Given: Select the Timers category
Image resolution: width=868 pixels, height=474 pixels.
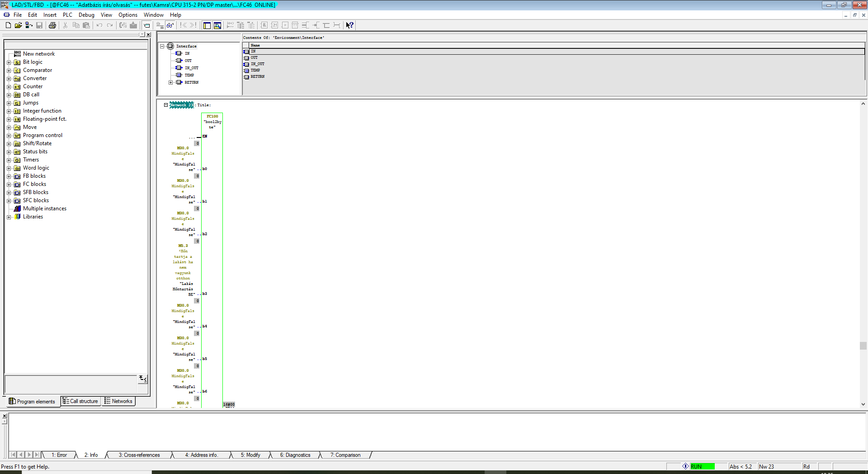Looking at the screenshot, I should coord(31,160).
